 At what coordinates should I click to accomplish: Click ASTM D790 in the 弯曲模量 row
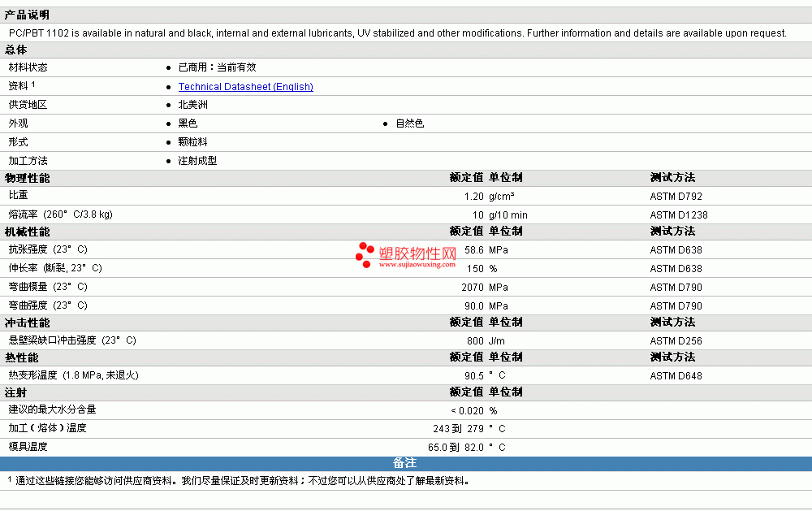[676, 288]
